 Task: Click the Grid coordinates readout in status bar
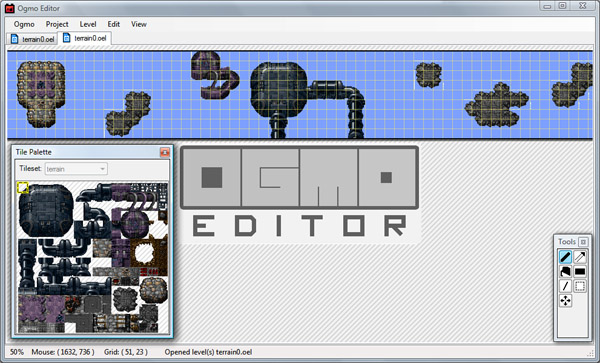coord(126,352)
